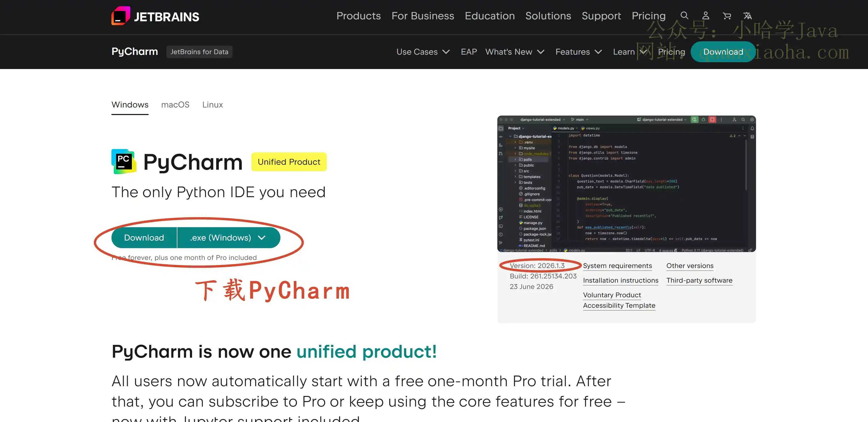The height and width of the screenshot is (422, 868).
Task: Click the JetBrains logo
Action: click(155, 16)
